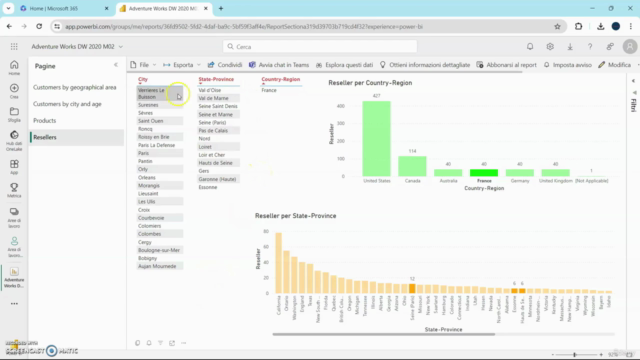Image resolution: width=640 pixels, height=360 pixels.
Task: Open the Metrica trophy icon
Action: [14, 190]
